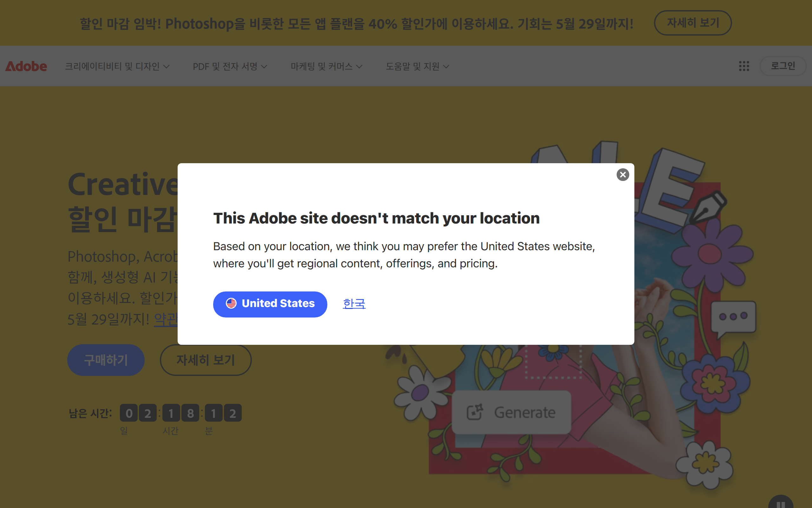
Task: Open the app switcher grid icon
Action: (744, 66)
